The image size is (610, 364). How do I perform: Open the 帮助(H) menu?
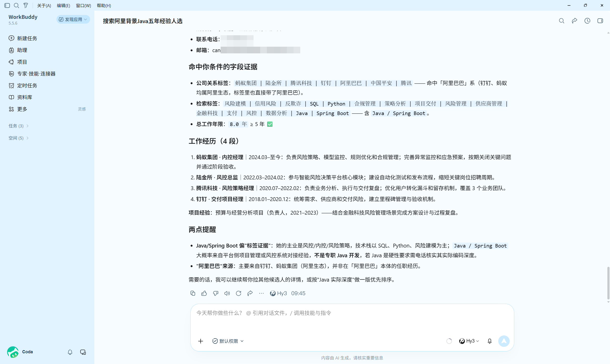(104, 5)
